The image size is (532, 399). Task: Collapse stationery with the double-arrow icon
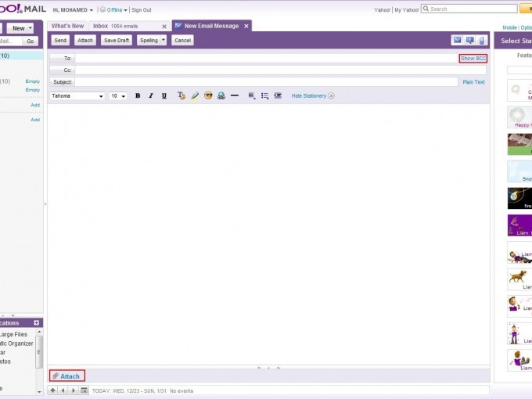click(x=331, y=96)
